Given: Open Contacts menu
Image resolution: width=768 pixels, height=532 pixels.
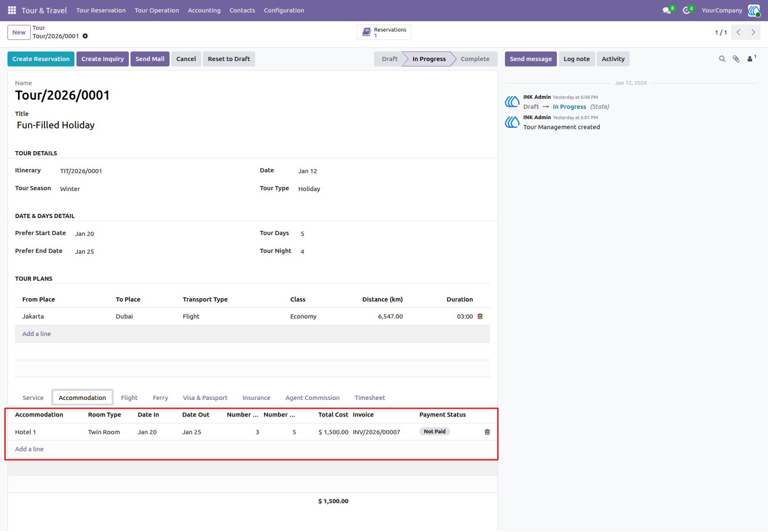Looking at the screenshot, I should 242,10.
